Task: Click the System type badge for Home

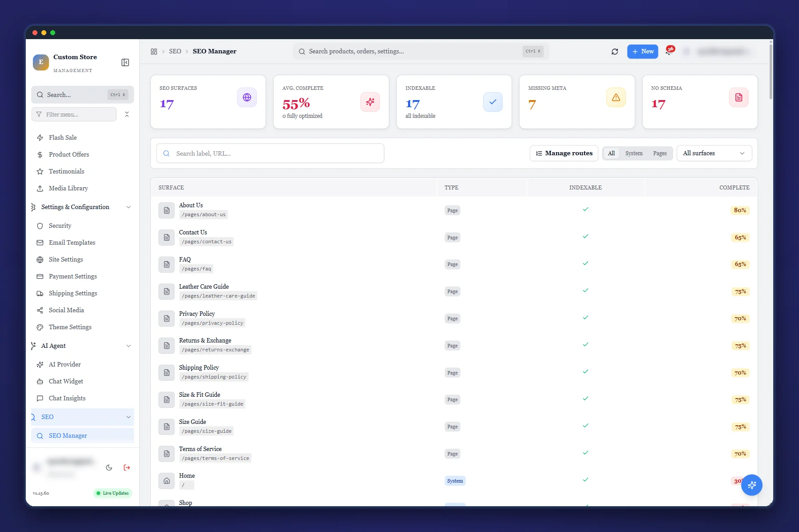Action: [455, 481]
